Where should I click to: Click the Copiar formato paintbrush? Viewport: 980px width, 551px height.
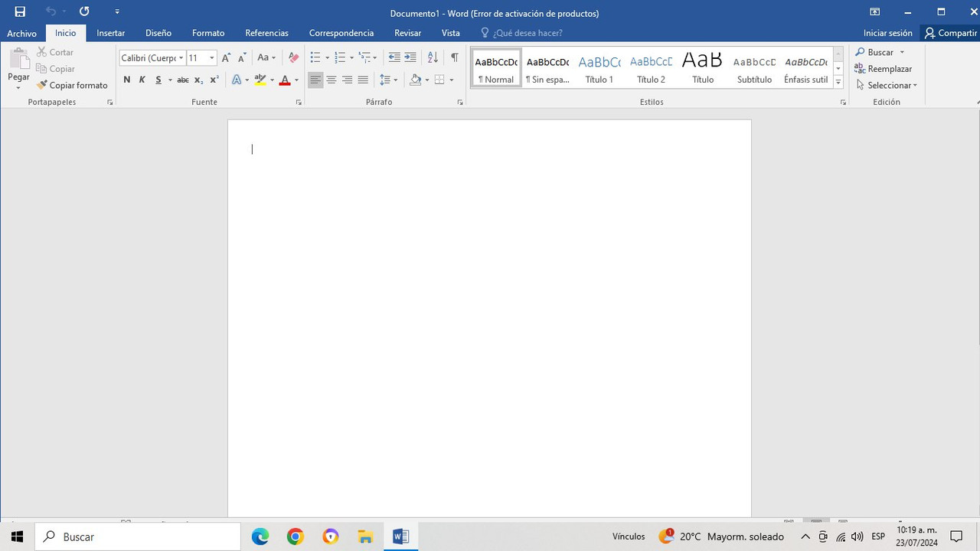click(72, 85)
